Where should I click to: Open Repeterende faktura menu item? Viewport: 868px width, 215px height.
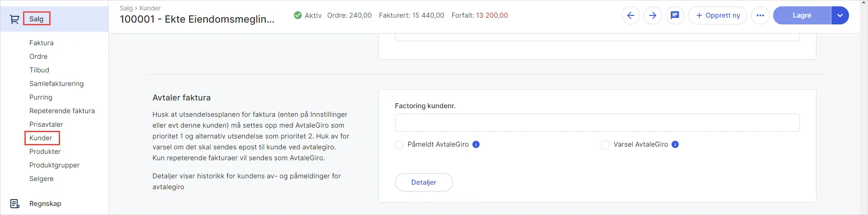pos(62,111)
